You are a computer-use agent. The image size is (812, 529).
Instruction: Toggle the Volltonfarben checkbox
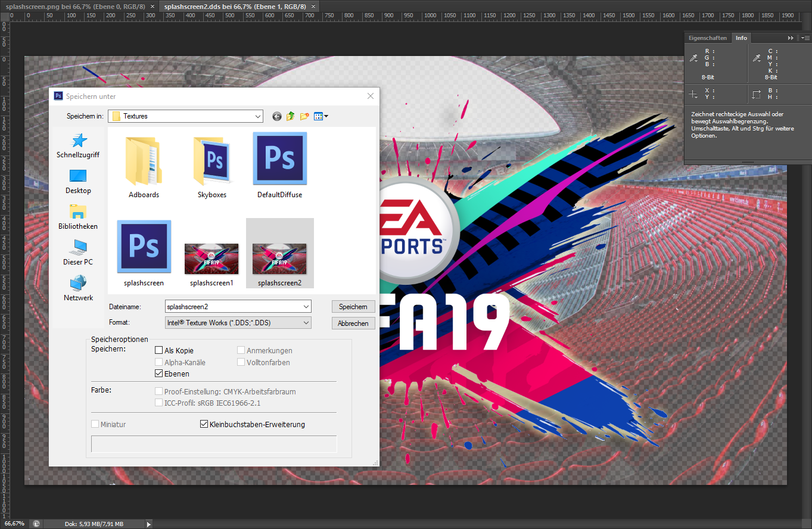(x=241, y=362)
